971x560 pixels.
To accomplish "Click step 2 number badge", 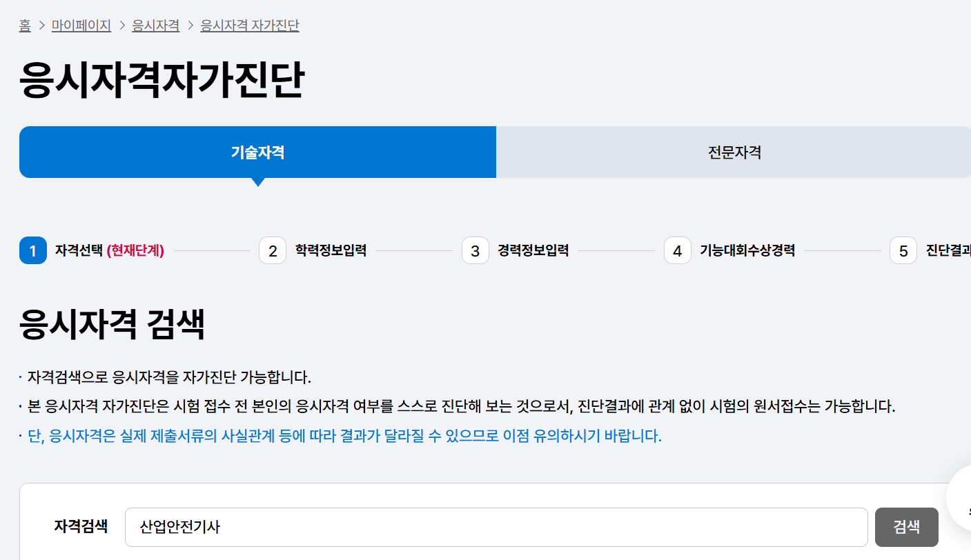I will (273, 250).
